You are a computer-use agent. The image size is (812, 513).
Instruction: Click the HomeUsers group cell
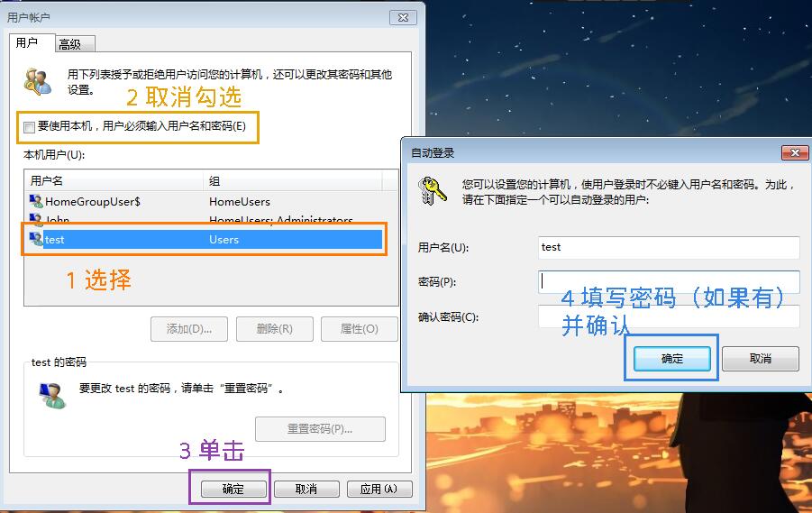coord(240,202)
